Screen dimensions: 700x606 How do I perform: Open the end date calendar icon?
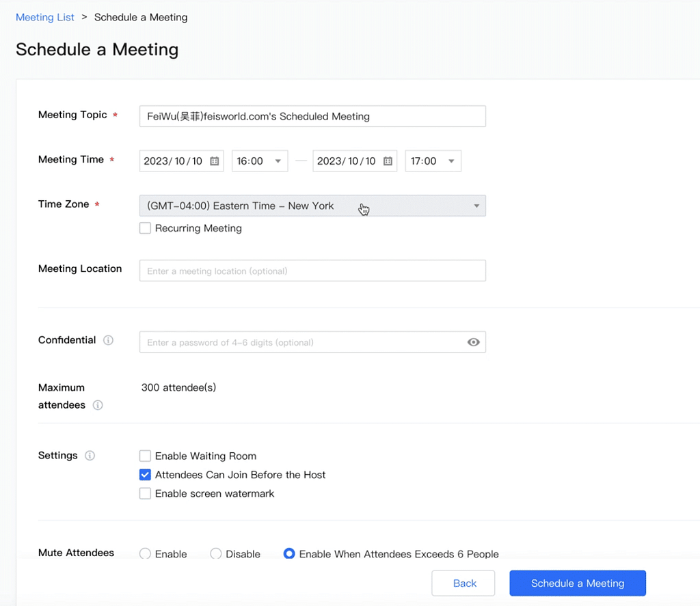[388, 161]
